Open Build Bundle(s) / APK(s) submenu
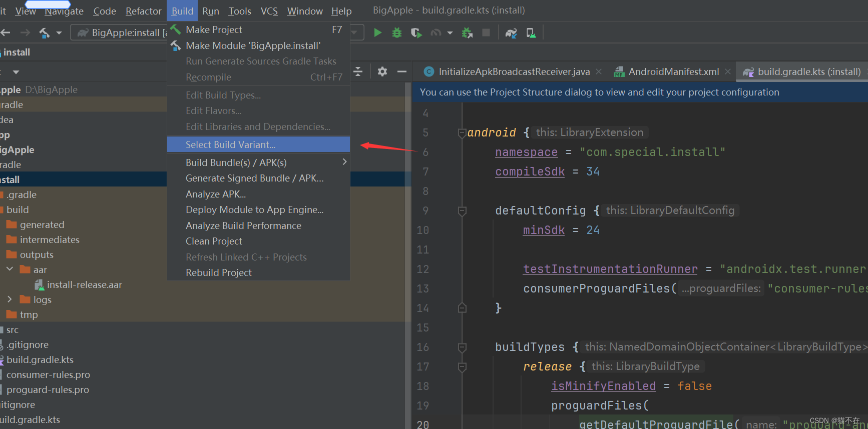 (x=258, y=162)
